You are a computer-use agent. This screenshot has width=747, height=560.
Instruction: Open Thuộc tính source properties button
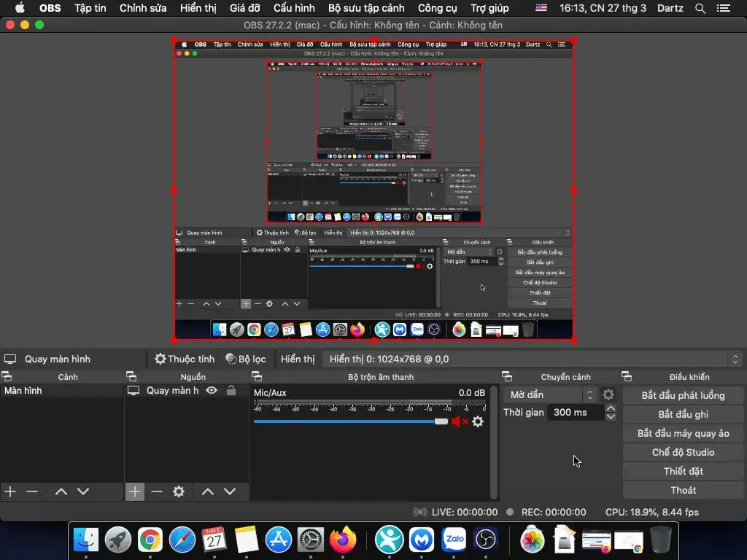tap(185, 359)
